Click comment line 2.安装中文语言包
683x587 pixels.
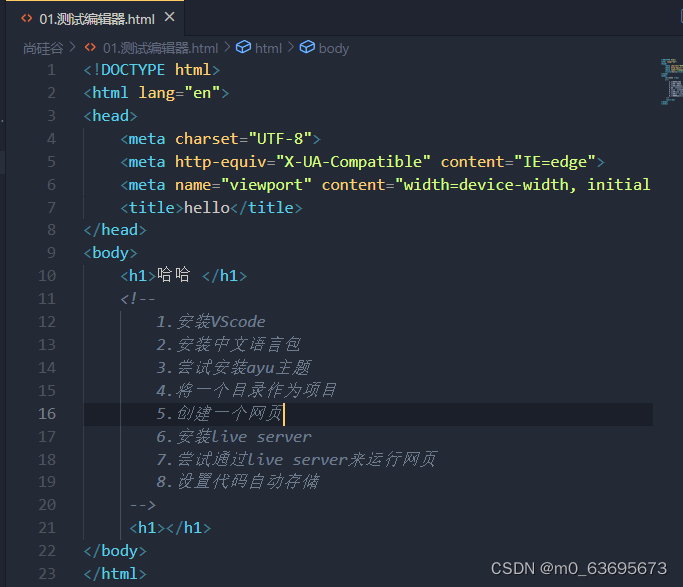click(229, 344)
